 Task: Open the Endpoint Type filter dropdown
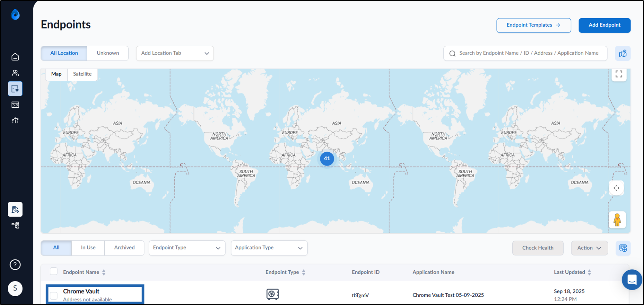187,248
